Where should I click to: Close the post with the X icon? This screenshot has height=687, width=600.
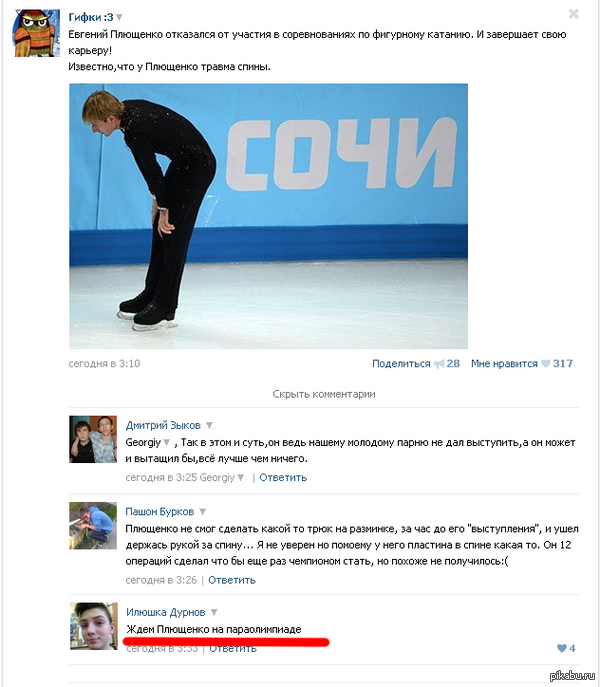[x=573, y=14]
